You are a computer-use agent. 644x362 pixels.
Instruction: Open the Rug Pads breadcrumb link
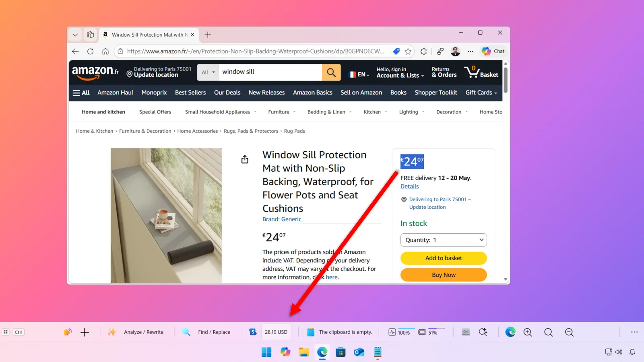coord(294,131)
